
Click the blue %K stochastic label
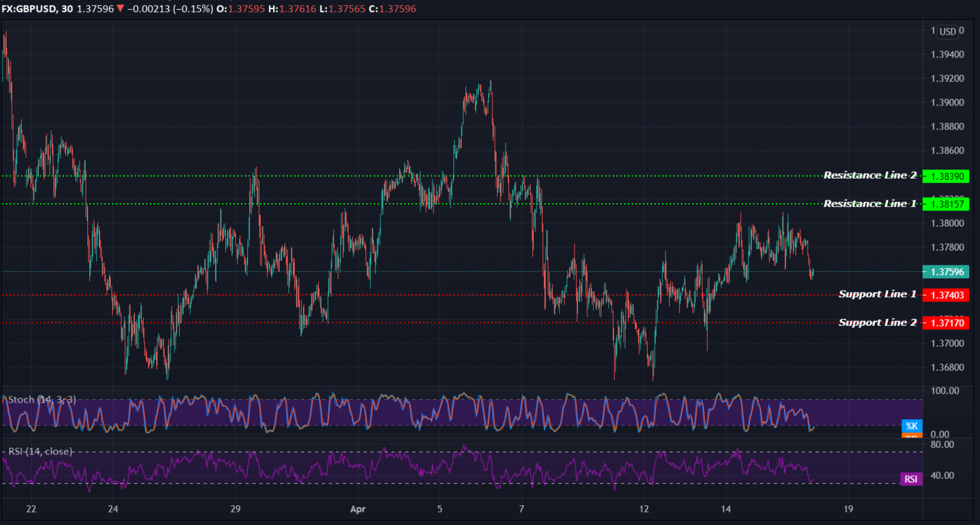pos(912,426)
